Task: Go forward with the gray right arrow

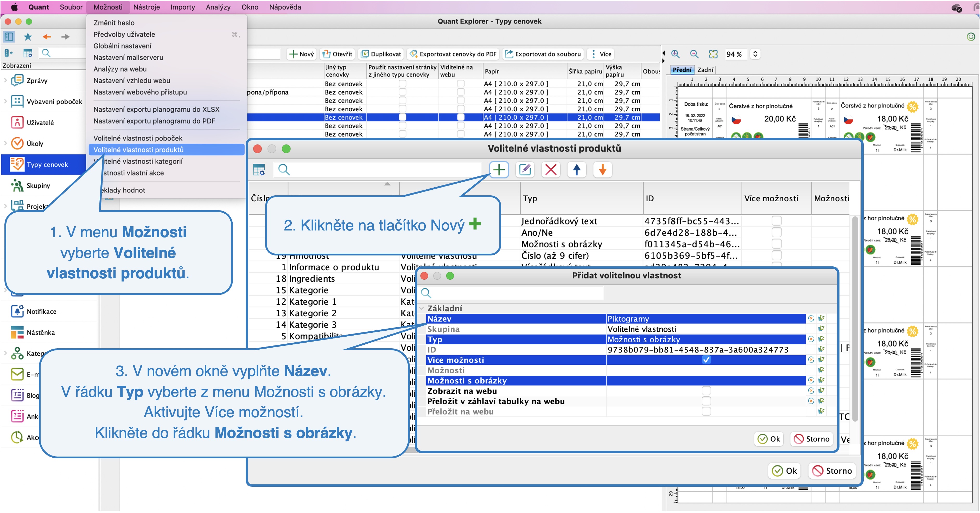Action: (x=65, y=37)
